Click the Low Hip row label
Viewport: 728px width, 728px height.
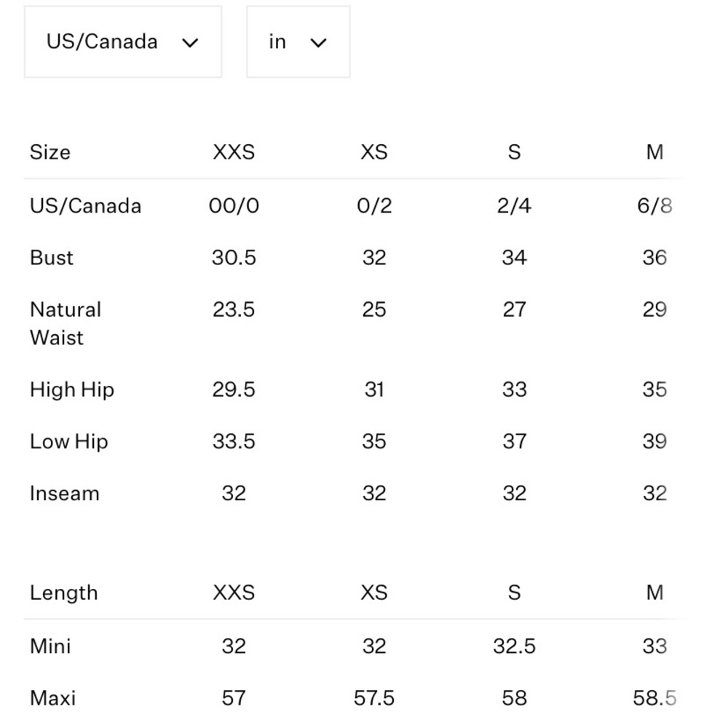(x=68, y=442)
